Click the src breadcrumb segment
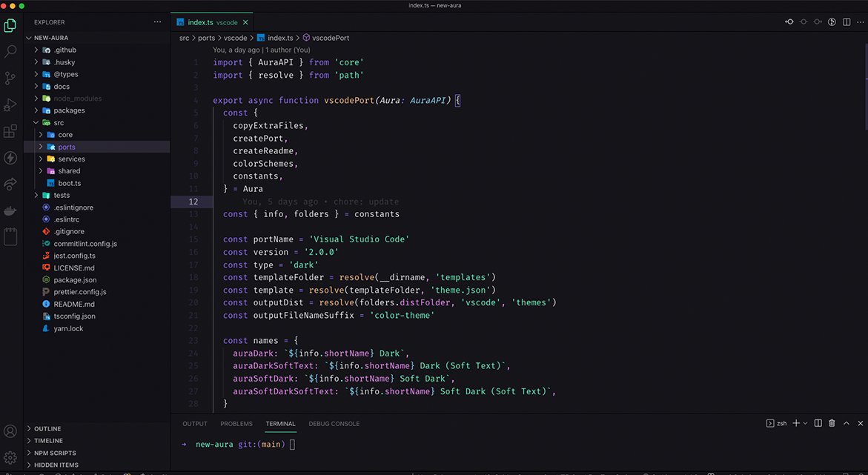868x475 pixels. (184, 39)
